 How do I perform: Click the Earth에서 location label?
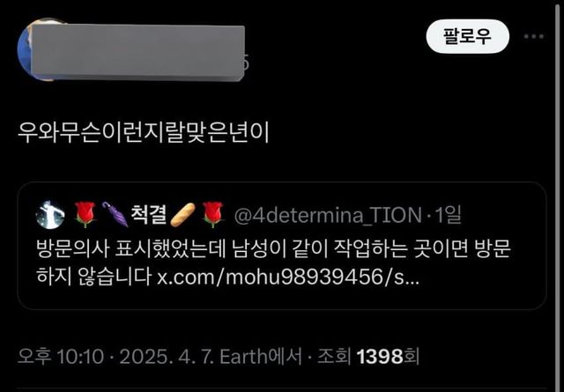click(261, 357)
